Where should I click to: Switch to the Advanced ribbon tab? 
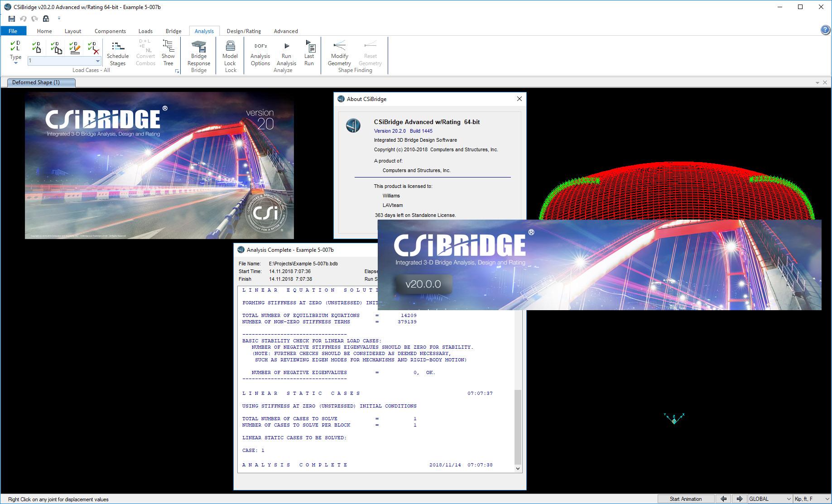click(286, 31)
